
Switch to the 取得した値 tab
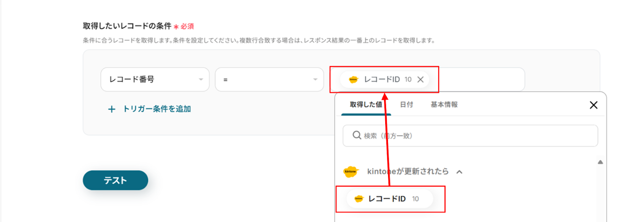click(365, 105)
